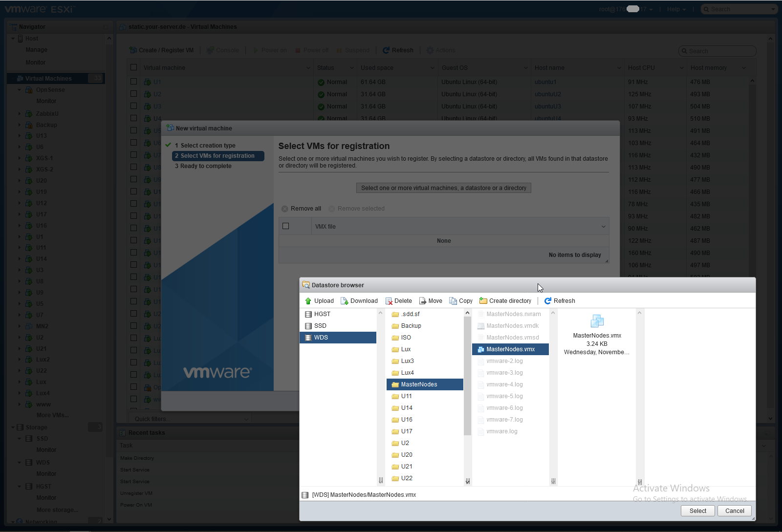Expand ZabbixU tree node
Viewport: 782px width, 532px height.
click(20, 114)
